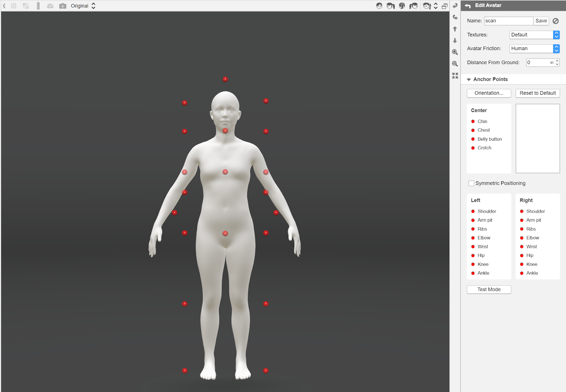Select Hip in the Right list

[530, 256]
